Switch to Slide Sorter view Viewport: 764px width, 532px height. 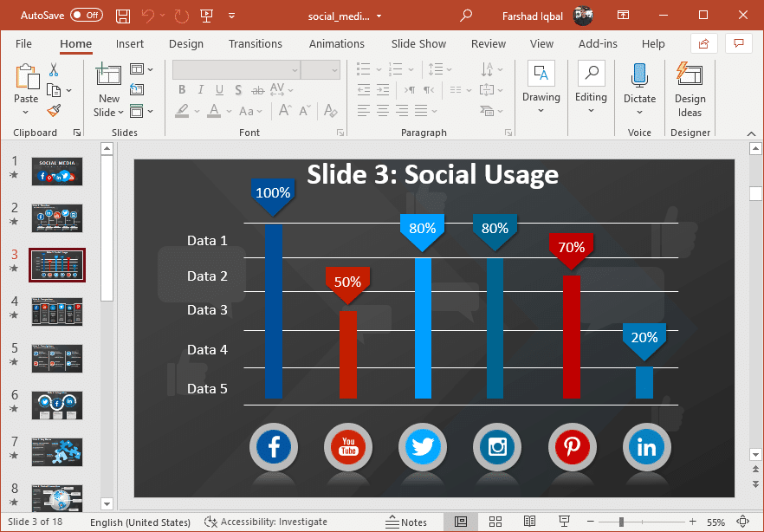point(495,522)
